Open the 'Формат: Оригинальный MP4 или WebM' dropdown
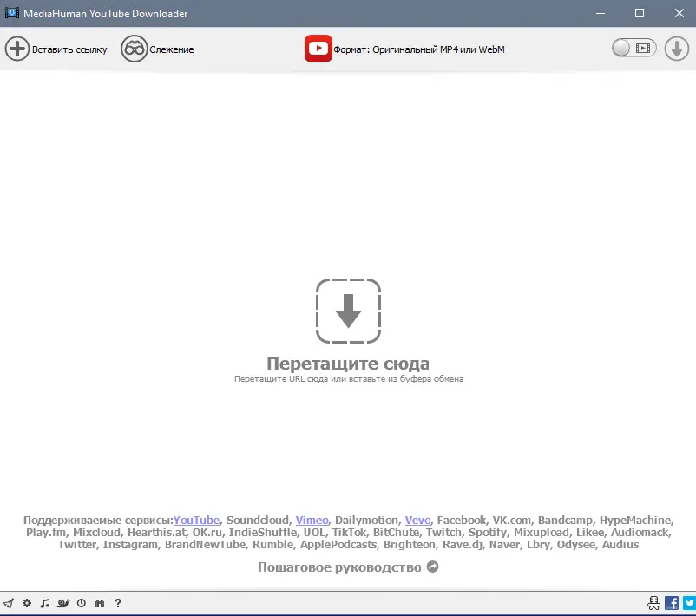696x616 pixels. (419, 49)
